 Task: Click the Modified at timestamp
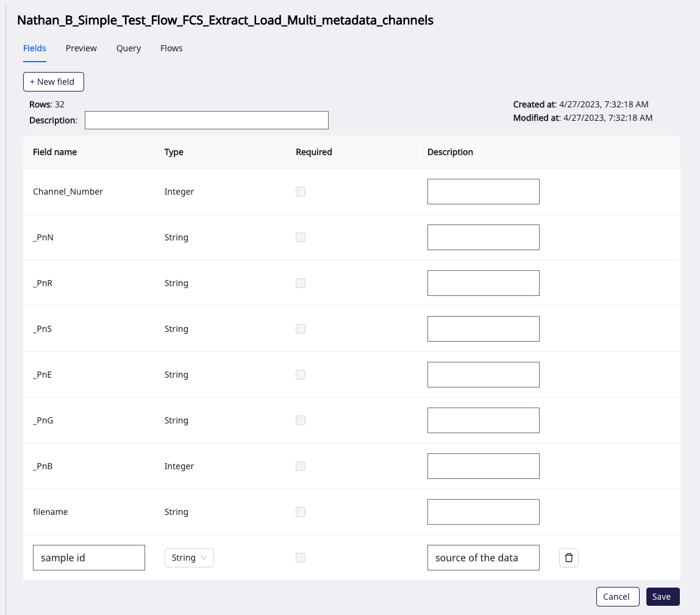point(582,118)
